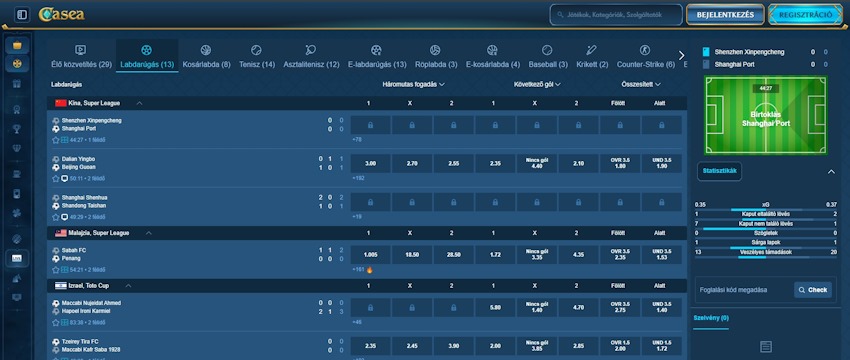Select the Labdarúgás (13) tab
Screen dimensions: 850x360
point(147,56)
